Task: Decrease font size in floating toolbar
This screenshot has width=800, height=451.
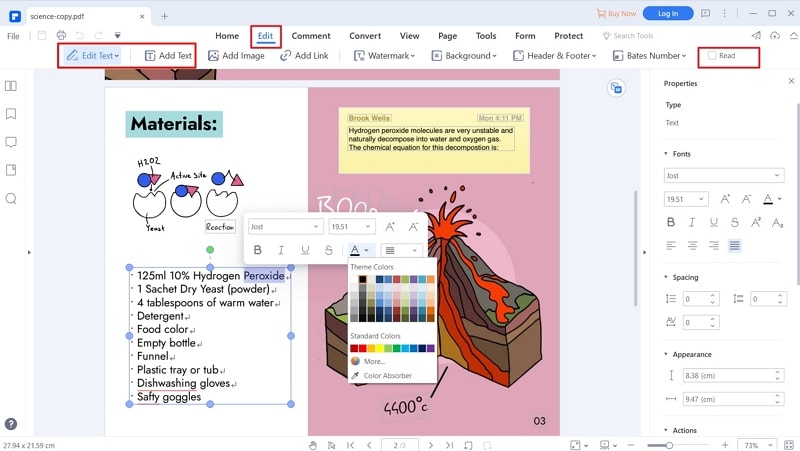Action: [x=413, y=227]
